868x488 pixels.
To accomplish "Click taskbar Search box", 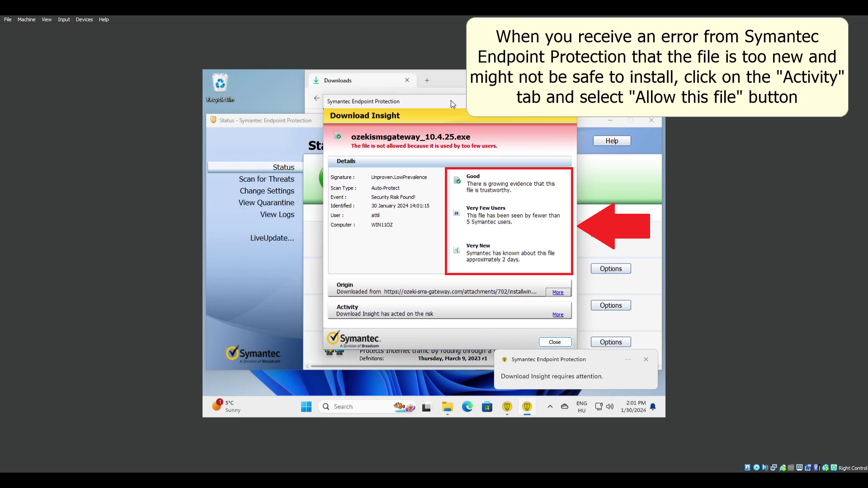I will [x=367, y=407].
